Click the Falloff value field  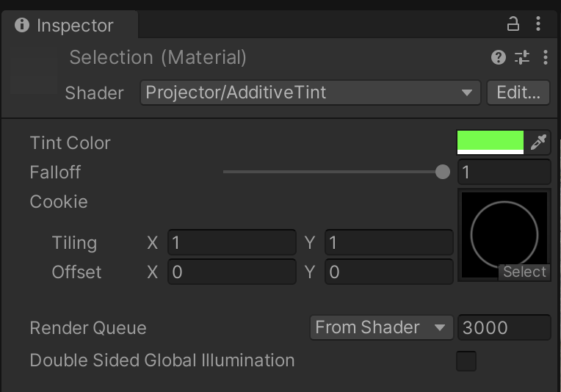(504, 173)
